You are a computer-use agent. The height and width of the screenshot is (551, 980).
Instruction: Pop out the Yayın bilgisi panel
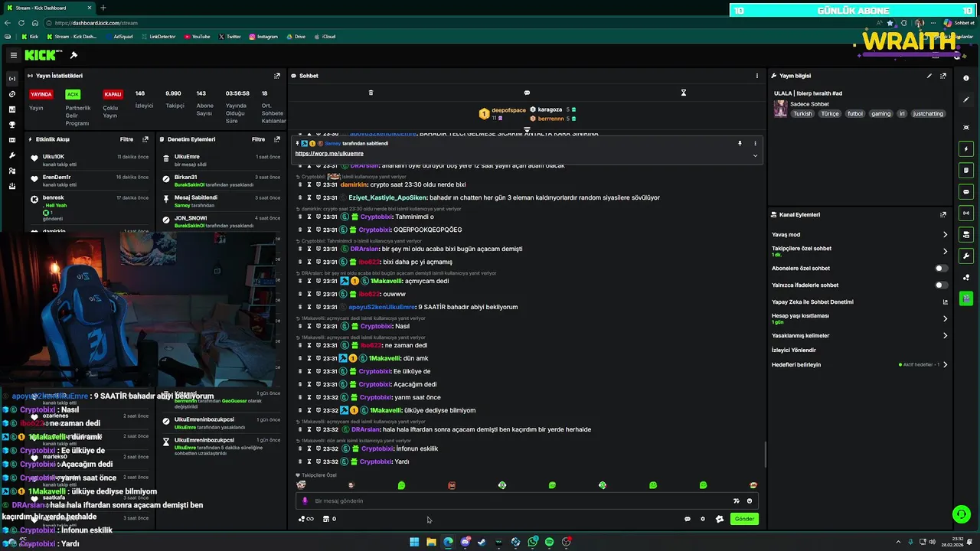(x=943, y=76)
